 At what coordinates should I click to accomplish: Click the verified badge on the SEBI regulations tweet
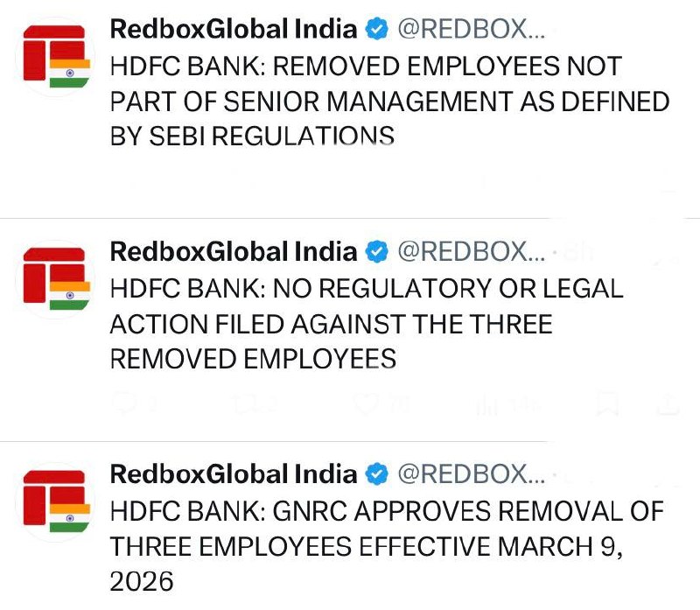[x=377, y=29]
